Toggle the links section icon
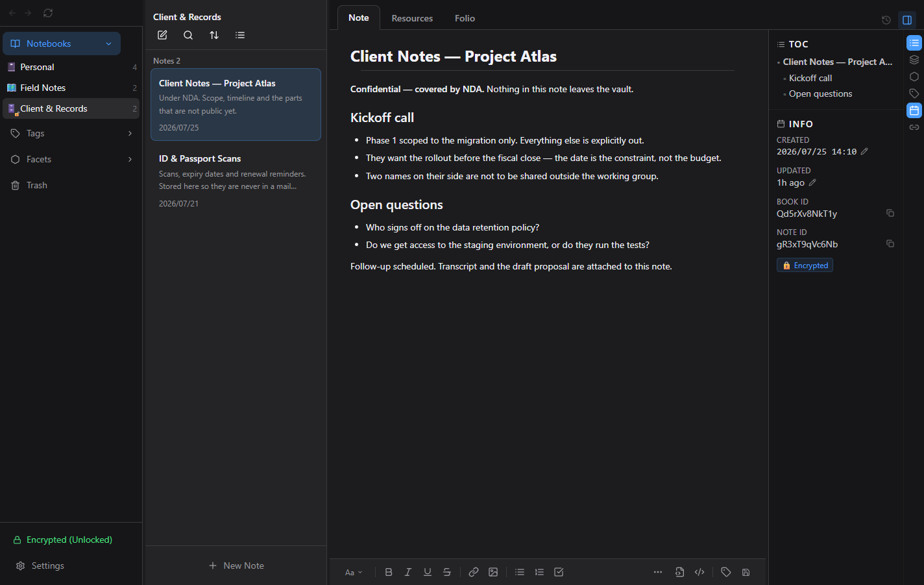This screenshot has width=924, height=585. (914, 127)
